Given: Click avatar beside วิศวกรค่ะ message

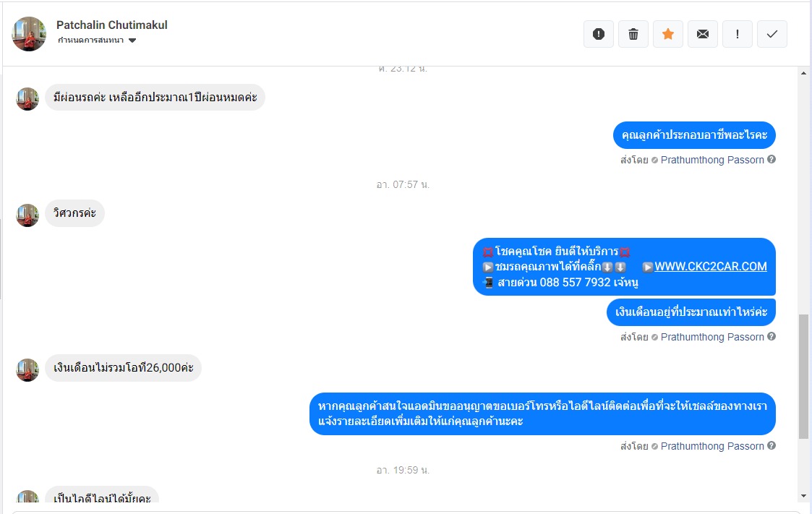Looking at the screenshot, I should click(x=27, y=215).
